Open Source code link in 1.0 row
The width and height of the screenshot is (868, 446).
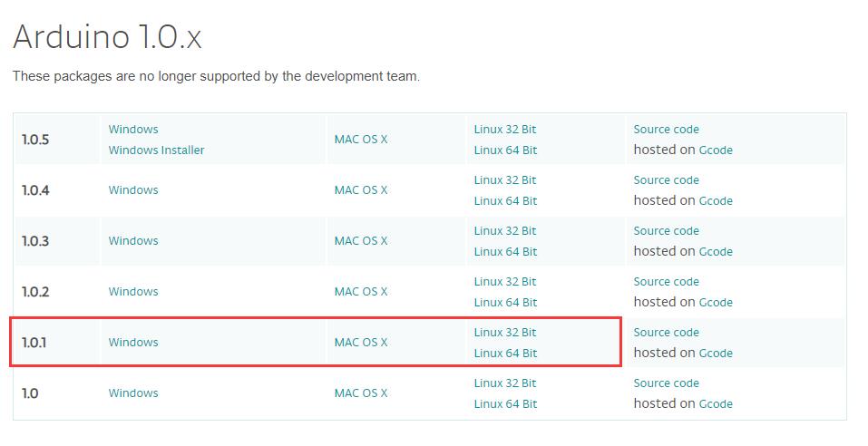[667, 384]
